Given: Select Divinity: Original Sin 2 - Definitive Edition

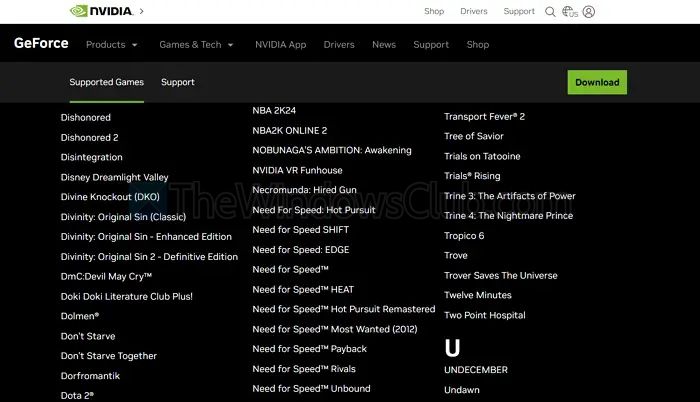Looking at the screenshot, I should (149, 257).
